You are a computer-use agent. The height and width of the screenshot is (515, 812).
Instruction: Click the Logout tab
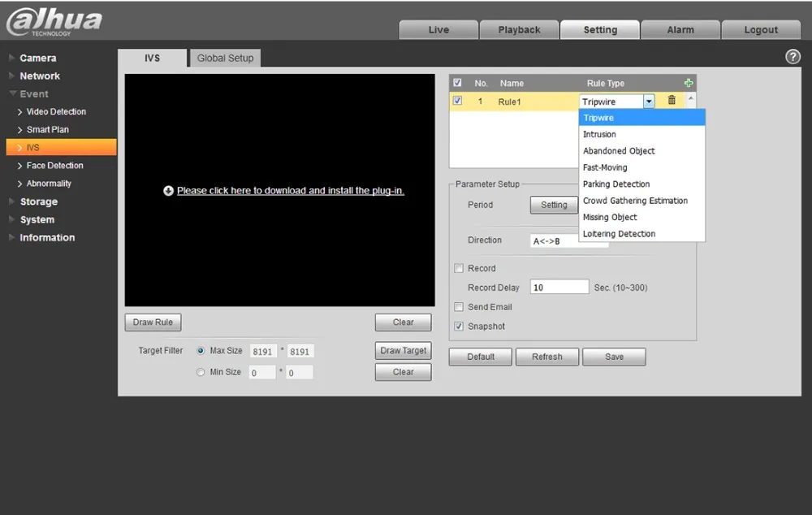coord(761,29)
